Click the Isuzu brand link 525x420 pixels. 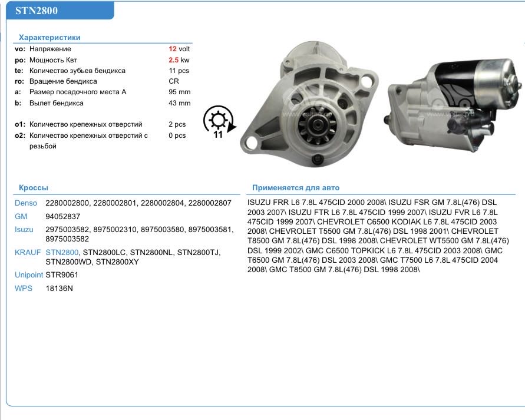click(24, 229)
